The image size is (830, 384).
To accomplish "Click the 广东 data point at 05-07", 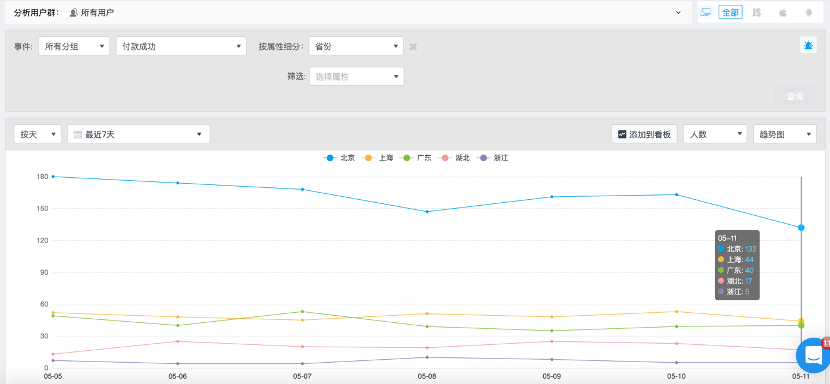I will [302, 311].
